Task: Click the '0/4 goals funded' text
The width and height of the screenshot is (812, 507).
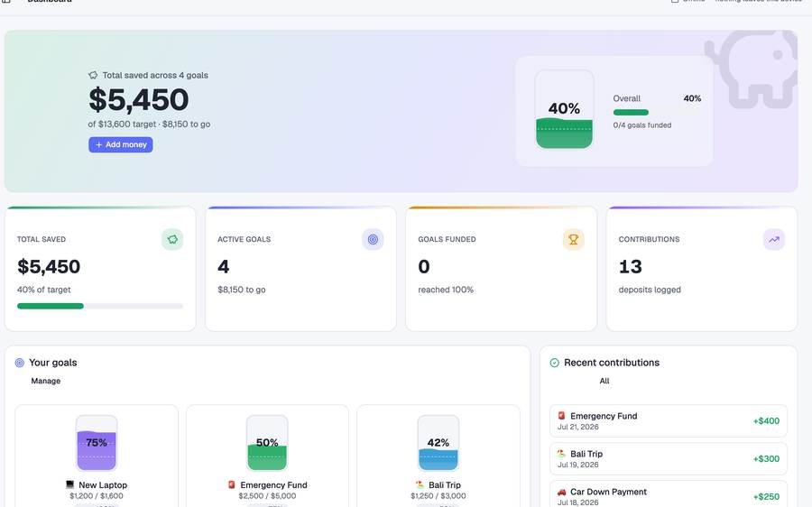Action: pos(642,125)
